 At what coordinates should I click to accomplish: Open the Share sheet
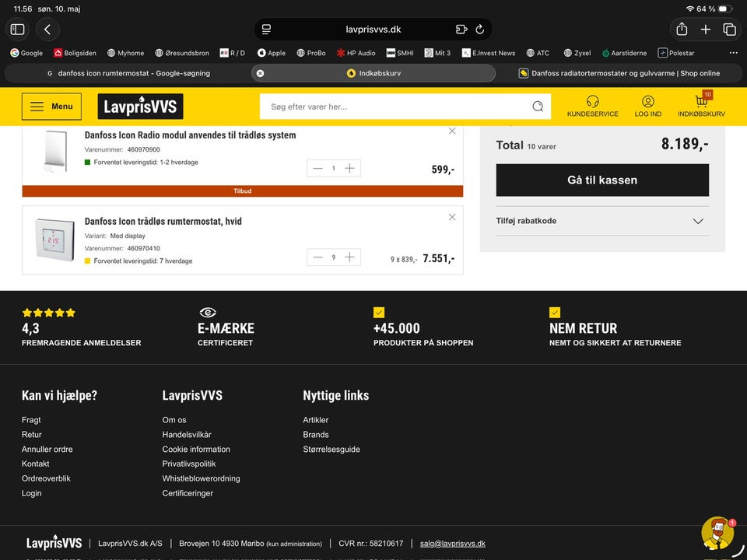(x=682, y=30)
